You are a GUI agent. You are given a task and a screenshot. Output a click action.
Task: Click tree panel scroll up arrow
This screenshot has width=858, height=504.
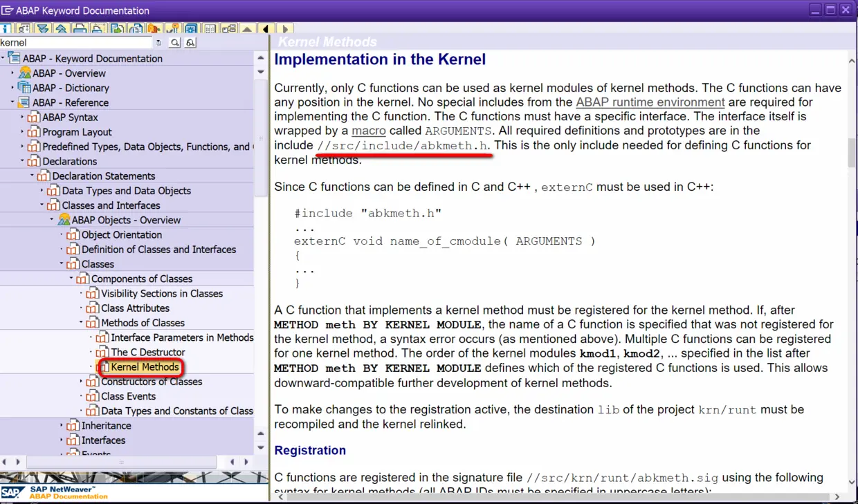261,58
